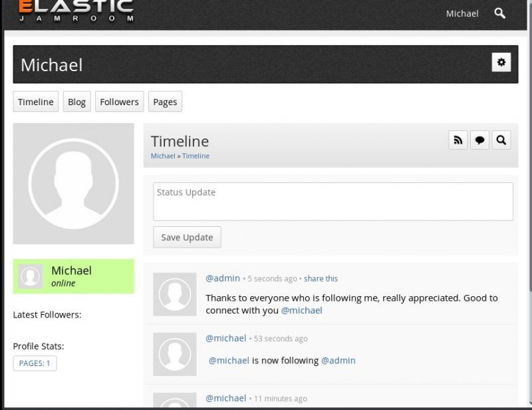The width and height of the screenshot is (532, 410).
Task: Open the Pages tab
Action: [165, 102]
